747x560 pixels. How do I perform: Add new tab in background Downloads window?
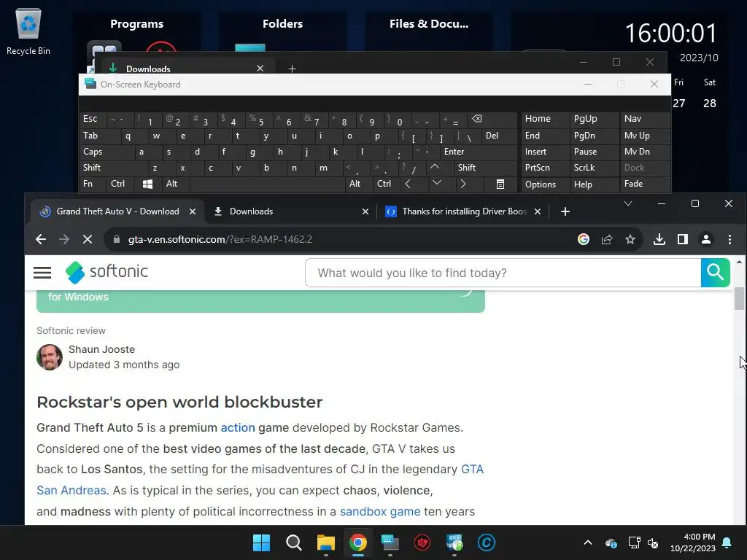click(292, 69)
